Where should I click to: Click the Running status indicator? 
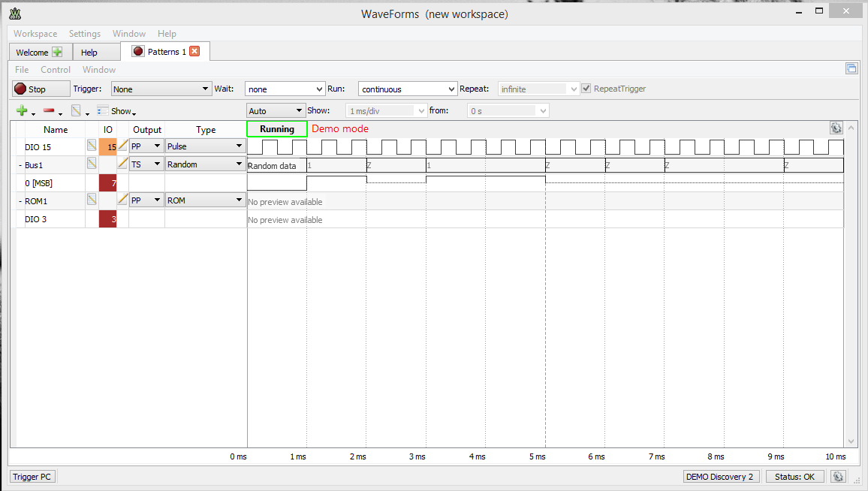277,129
